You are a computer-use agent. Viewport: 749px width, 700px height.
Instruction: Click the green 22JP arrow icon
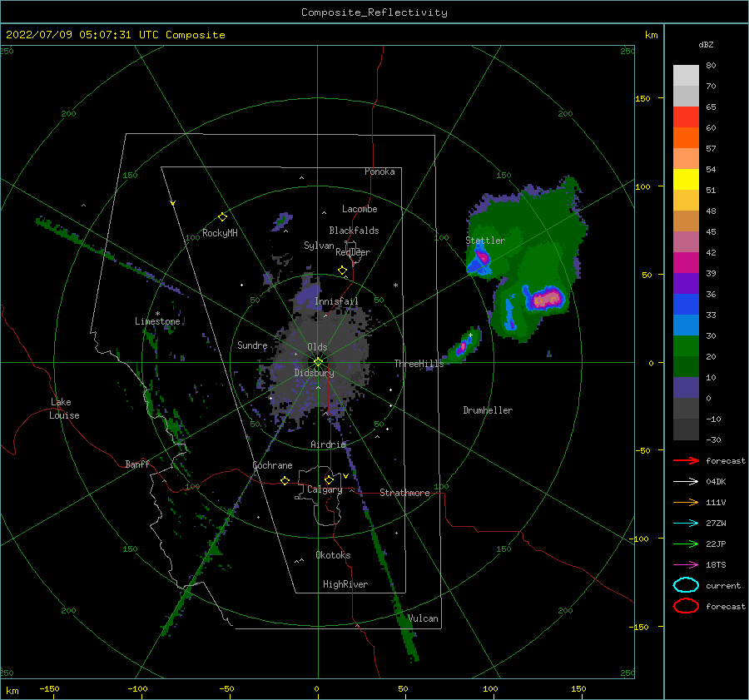(x=686, y=544)
